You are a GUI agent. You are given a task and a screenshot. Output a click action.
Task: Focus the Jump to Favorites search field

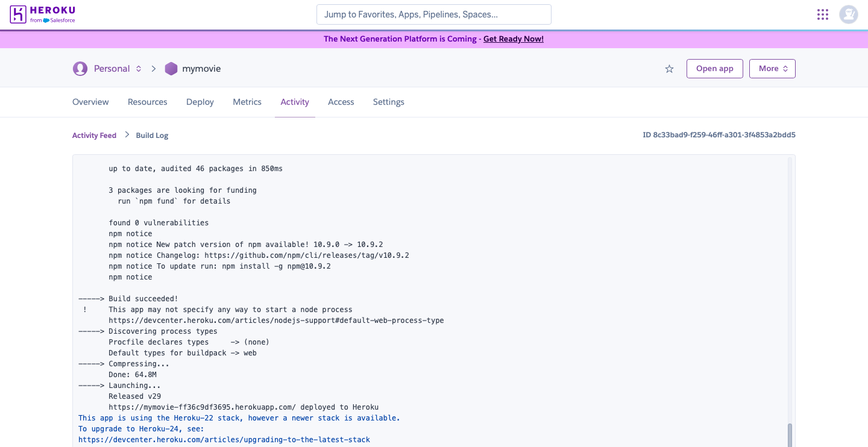coord(434,14)
